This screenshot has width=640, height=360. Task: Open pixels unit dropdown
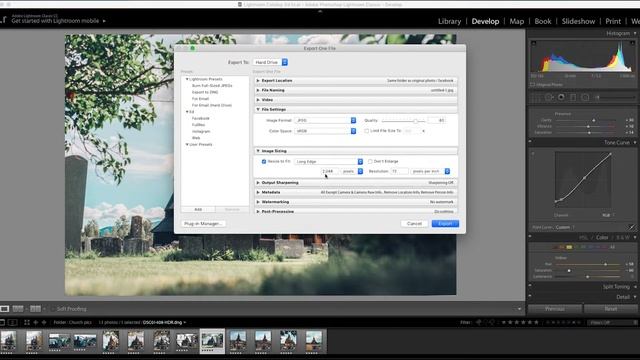point(352,171)
